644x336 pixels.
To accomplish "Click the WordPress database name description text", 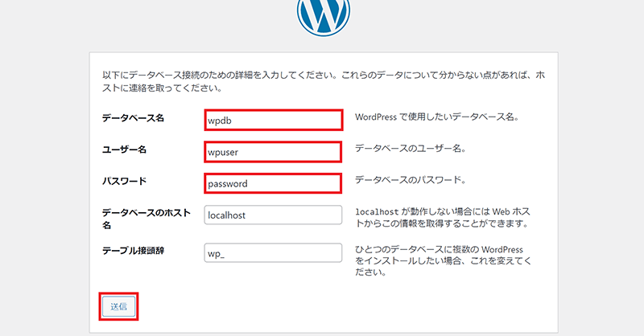I will pyautogui.click(x=436, y=117).
